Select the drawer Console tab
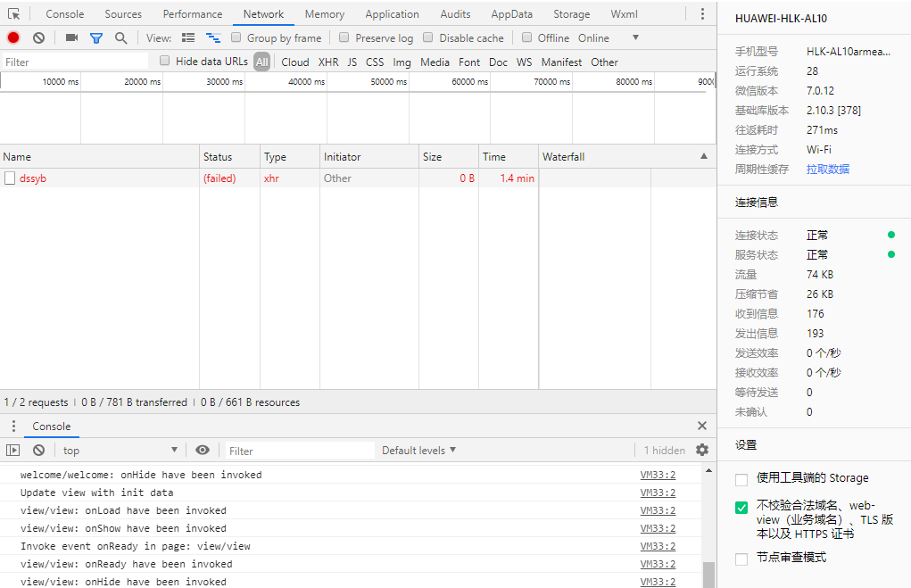 click(x=52, y=426)
